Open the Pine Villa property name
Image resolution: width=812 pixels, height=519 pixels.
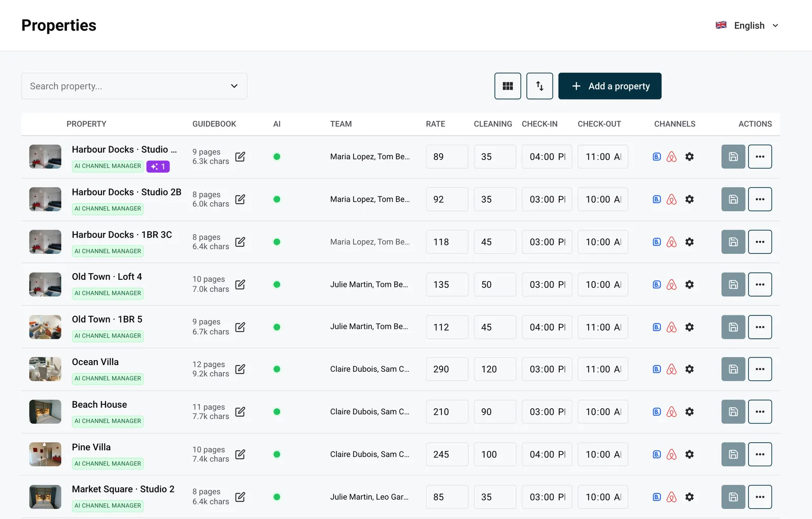point(91,447)
